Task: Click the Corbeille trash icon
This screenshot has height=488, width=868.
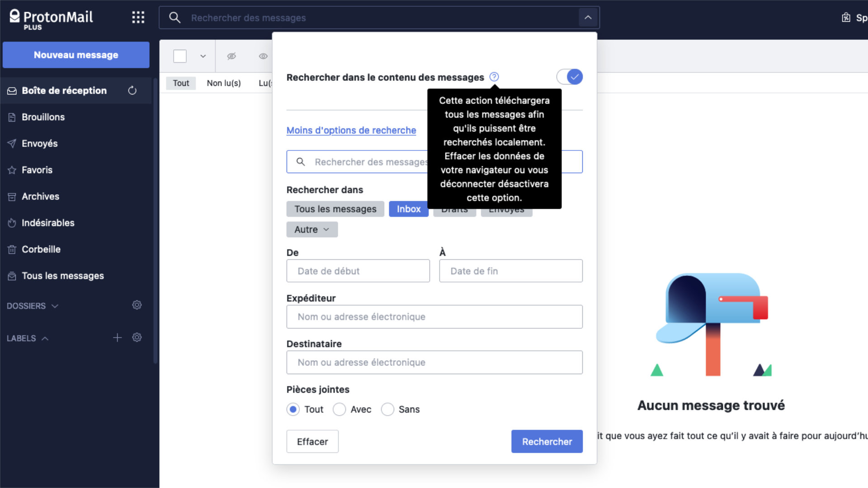Action: (12, 249)
